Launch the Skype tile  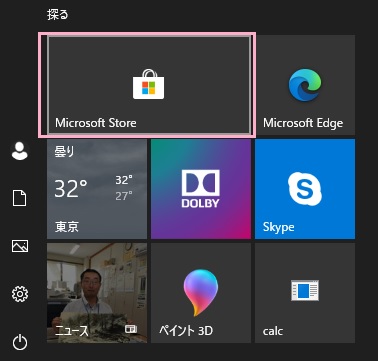pos(305,189)
